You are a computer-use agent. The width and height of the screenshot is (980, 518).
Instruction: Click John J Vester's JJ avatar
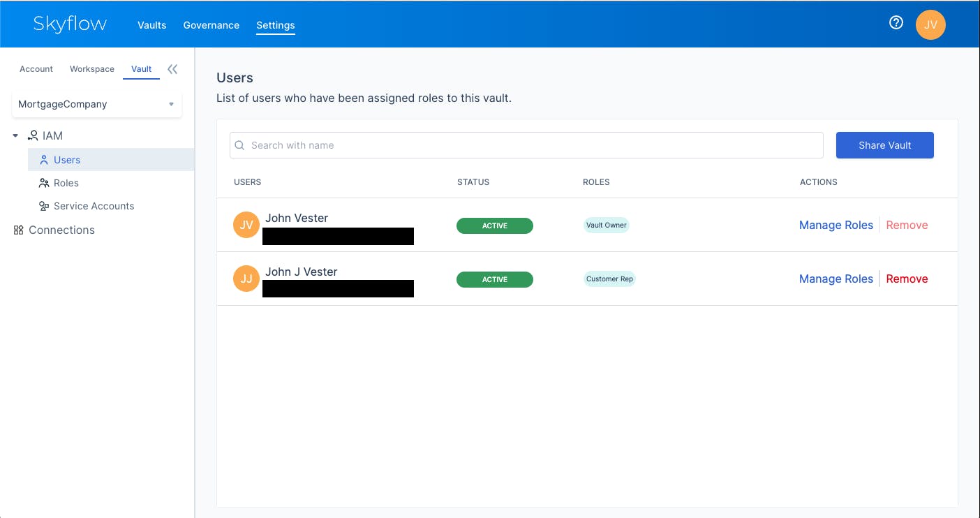246,279
